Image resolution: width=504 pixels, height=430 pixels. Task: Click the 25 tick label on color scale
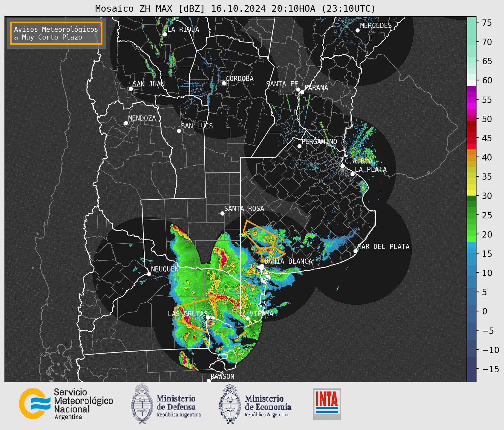[487, 215]
